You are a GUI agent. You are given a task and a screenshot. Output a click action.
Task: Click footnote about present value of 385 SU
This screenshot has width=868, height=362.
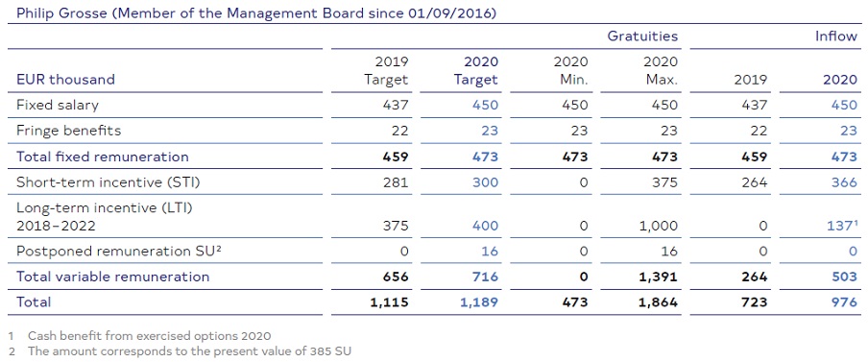pos(180,350)
